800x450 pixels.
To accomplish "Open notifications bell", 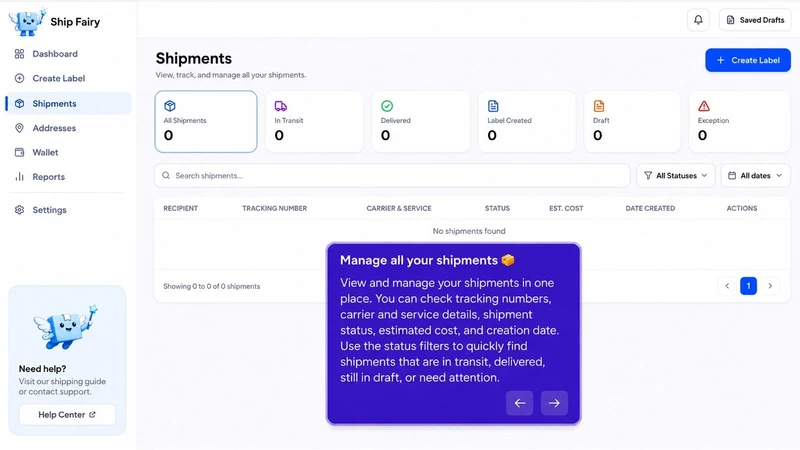I will coord(698,20).
